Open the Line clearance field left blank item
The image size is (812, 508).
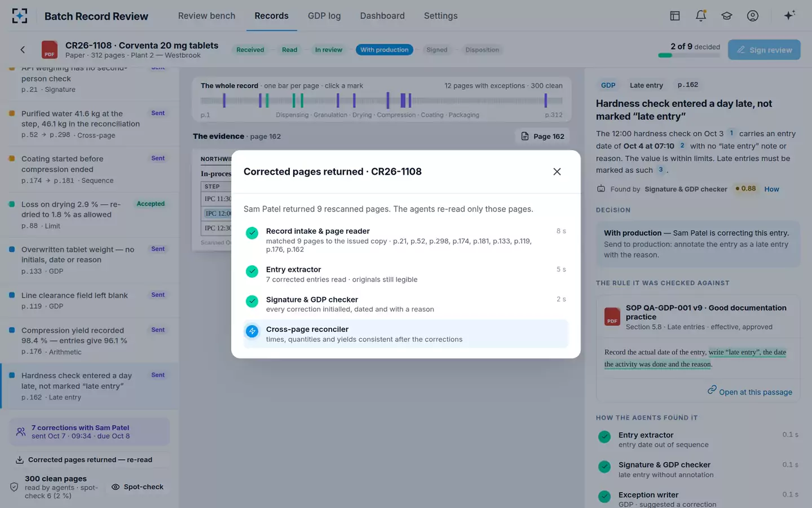tap(90, 300)
